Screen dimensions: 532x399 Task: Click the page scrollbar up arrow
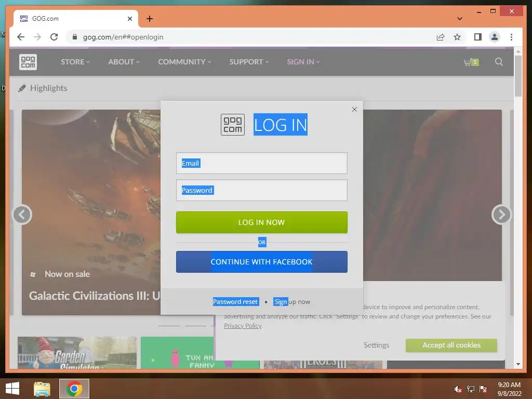[x=518, y=51]
